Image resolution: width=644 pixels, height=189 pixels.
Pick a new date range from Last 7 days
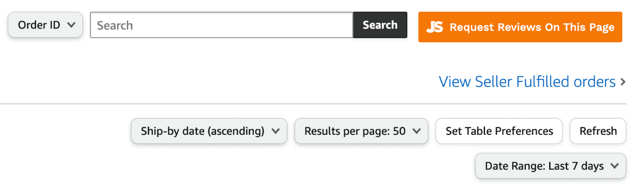[x=551, y=166]
